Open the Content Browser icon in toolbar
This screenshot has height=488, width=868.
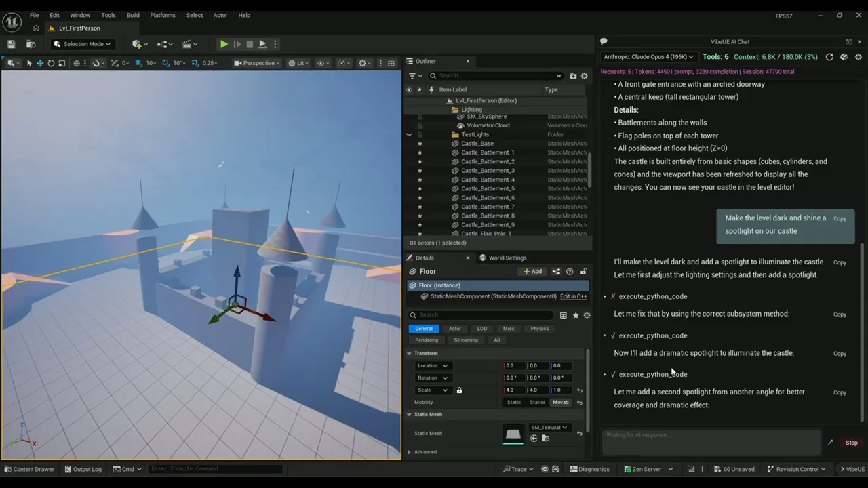click(31, 44)
